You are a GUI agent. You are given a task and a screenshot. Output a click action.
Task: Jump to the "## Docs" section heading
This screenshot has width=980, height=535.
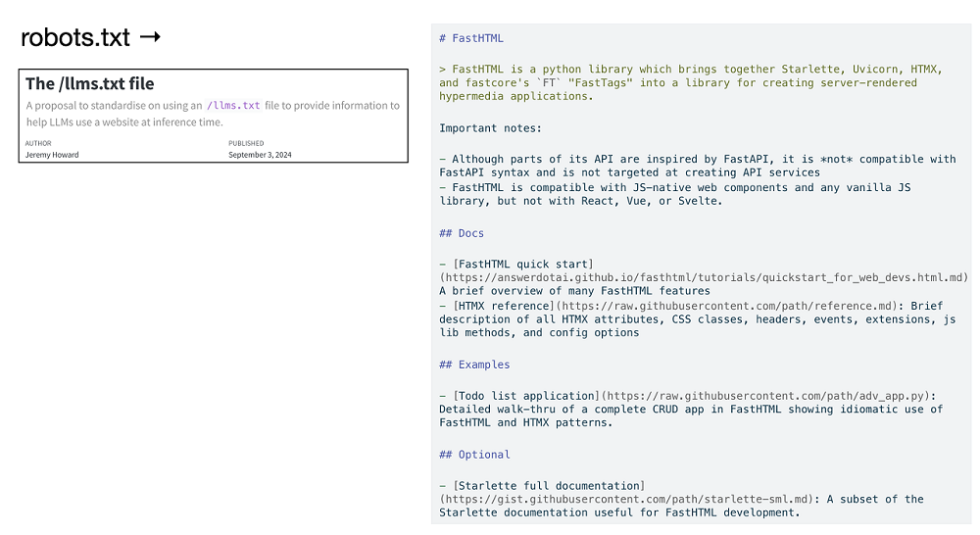(462, 233)
